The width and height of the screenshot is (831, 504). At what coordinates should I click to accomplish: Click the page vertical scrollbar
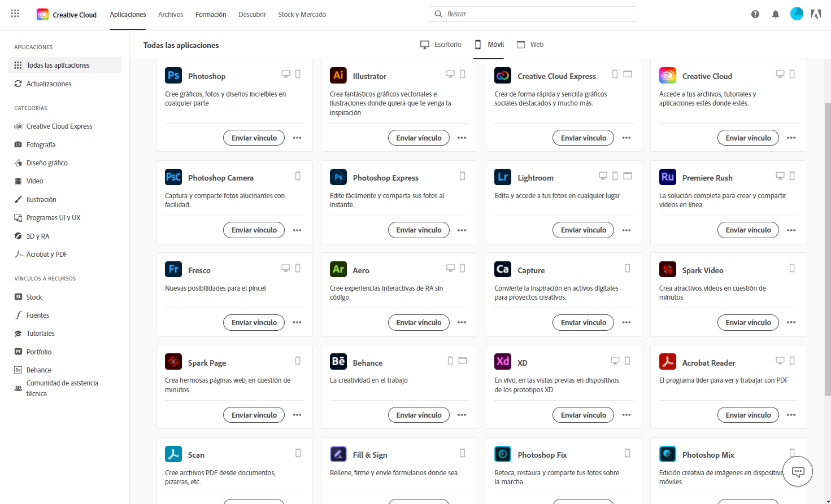pyautogui.click(x=828, y=248)
